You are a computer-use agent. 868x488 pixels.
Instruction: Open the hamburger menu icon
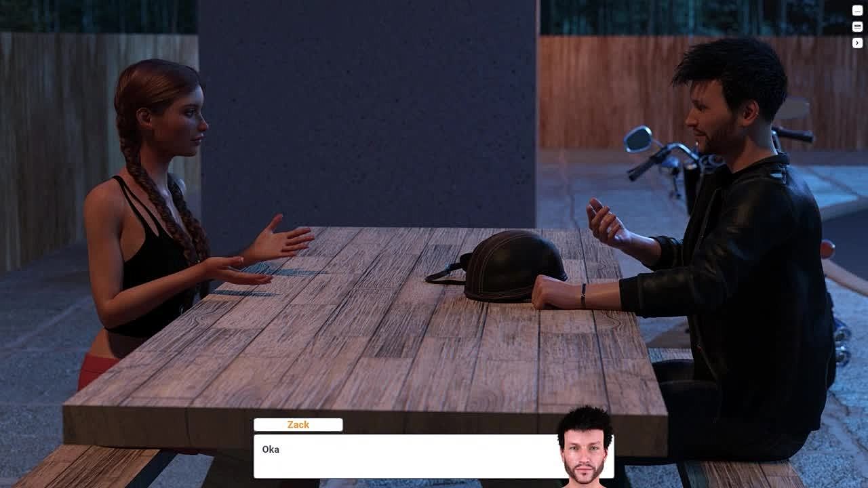pyautogui.click(x=857, y=26)
